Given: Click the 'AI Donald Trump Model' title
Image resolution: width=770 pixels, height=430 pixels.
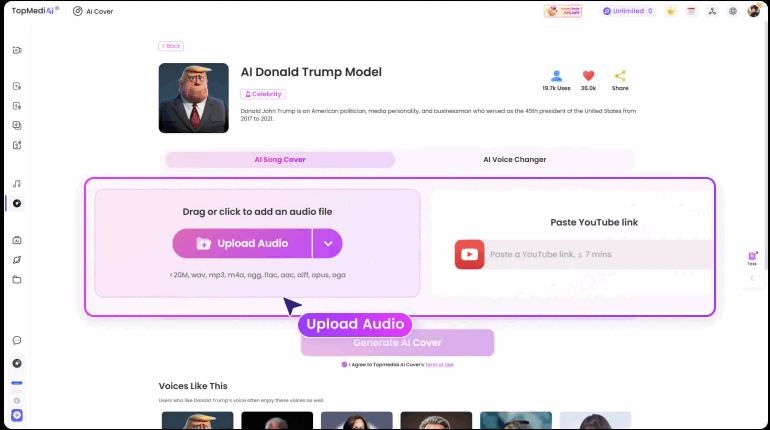Looking at the screenshot, I should (x=311, y=72).
